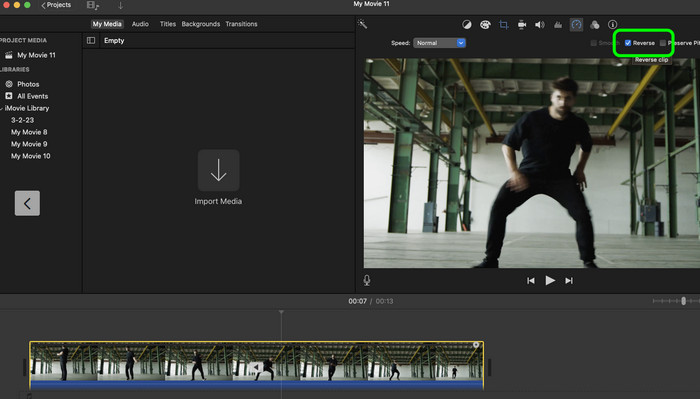Viewport: 700px width, 399px height.
Task: Open clip filter and audio effects tool
Action: [595, 25]
